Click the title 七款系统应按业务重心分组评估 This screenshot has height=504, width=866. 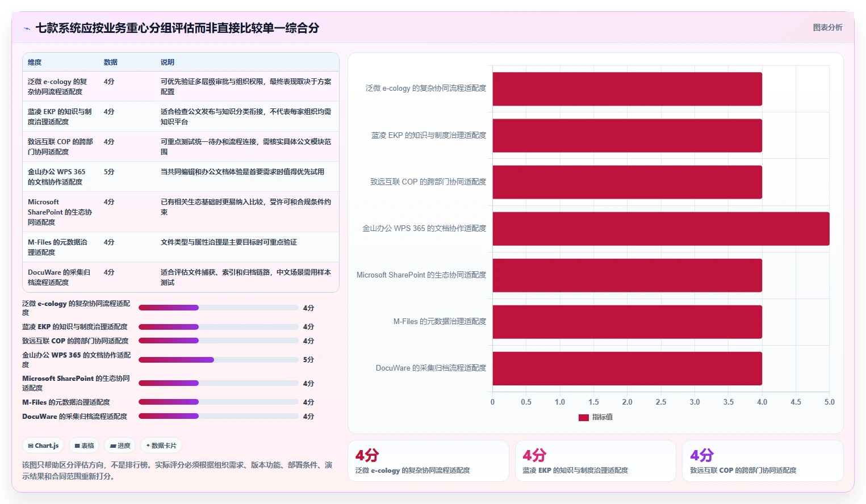(x=177, y=28)
